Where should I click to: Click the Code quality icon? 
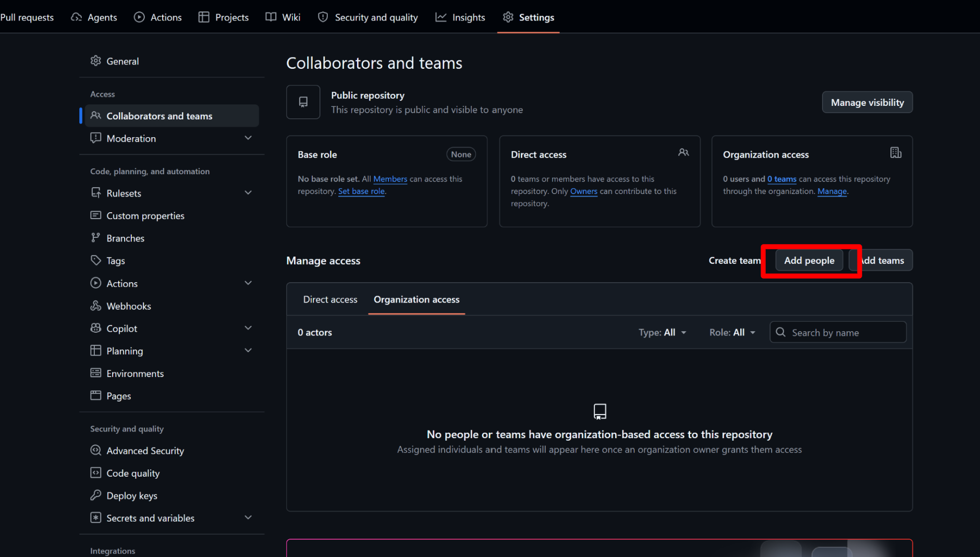pos(95,473)
